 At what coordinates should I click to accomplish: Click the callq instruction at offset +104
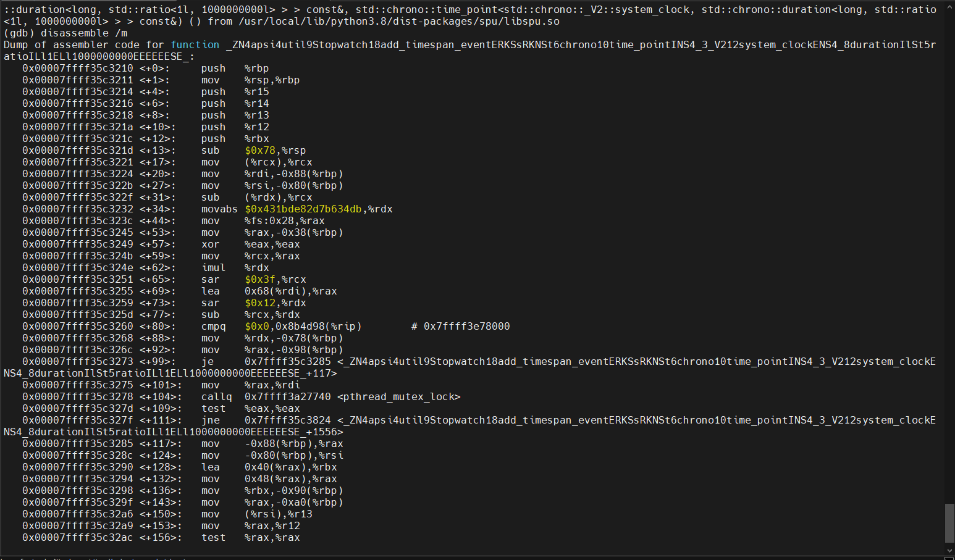[216, 396]
